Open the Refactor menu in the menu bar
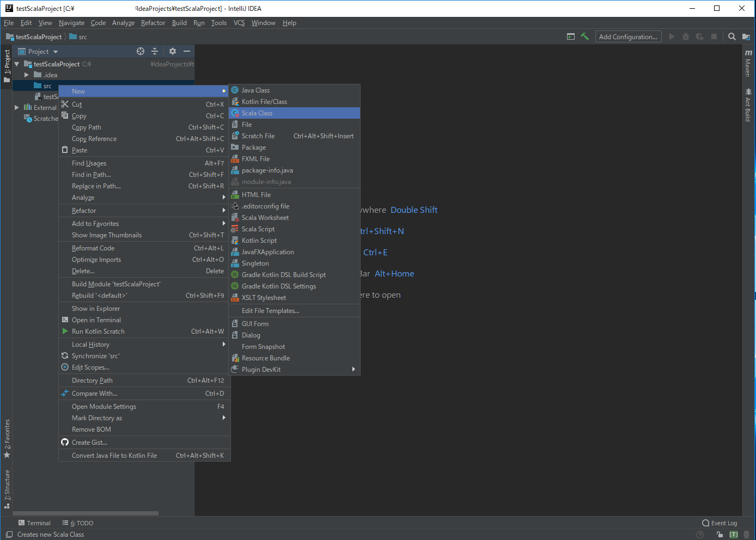This screenshot has height=540, width=756. [x=153, y=23]
